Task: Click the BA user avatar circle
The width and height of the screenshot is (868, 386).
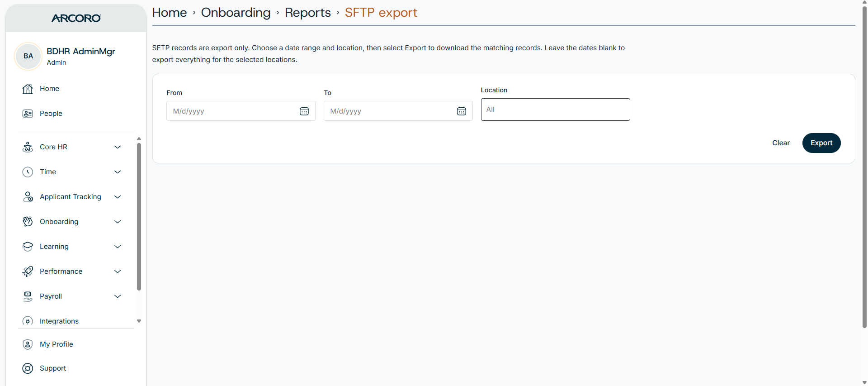Action: (x=28, y=56)
